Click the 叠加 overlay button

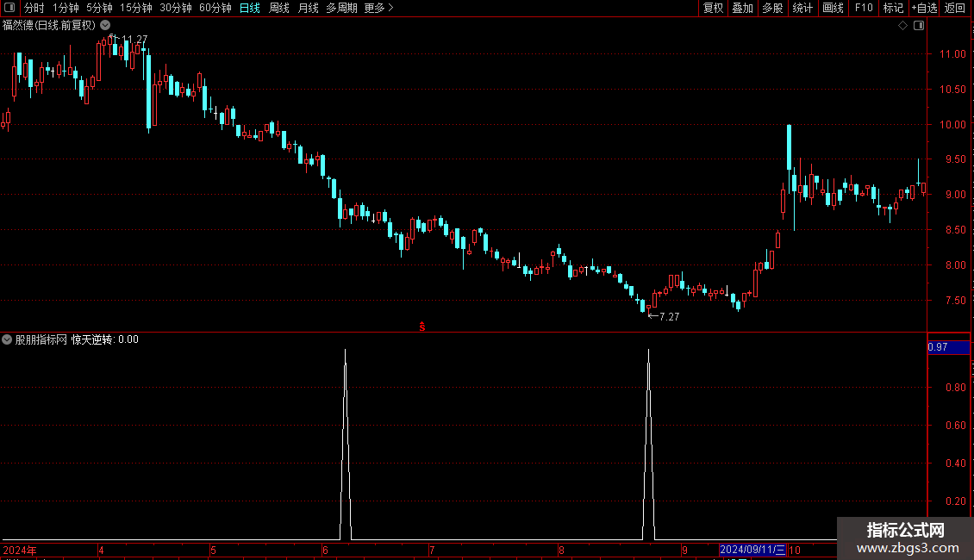pos(742,8)
